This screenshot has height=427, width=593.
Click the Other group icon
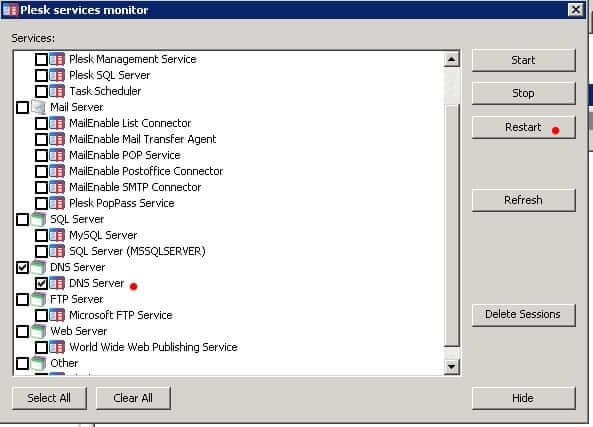point(38,363)
